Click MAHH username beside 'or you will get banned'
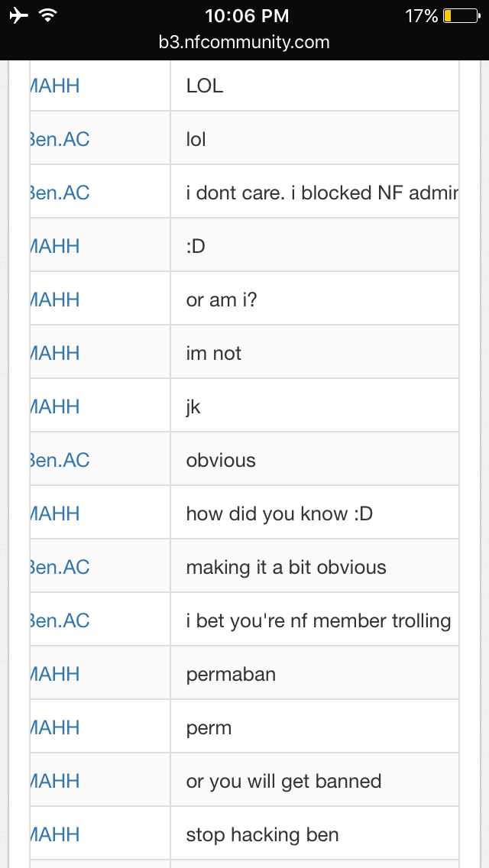489x868 pixels. [55, 781]
